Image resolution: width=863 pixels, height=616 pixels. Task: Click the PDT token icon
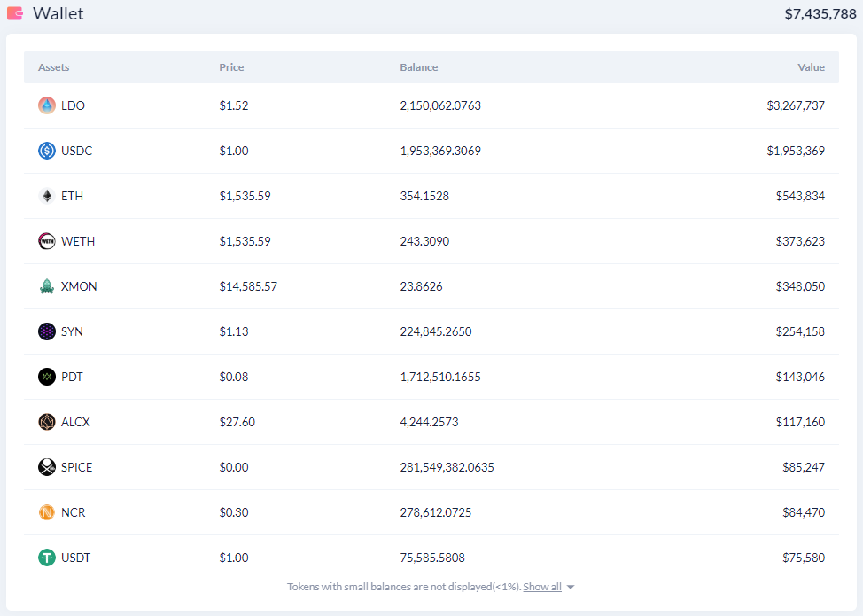47,376
